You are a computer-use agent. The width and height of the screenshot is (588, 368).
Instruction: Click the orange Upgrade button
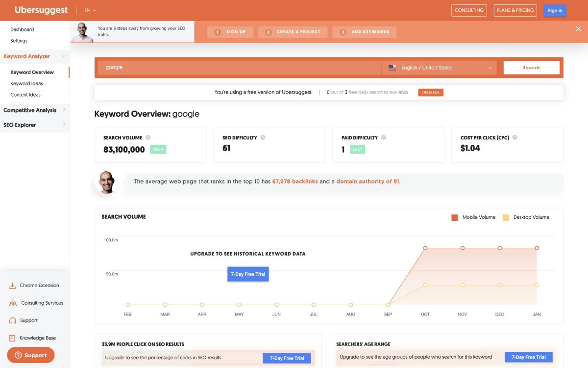(431, 92)
